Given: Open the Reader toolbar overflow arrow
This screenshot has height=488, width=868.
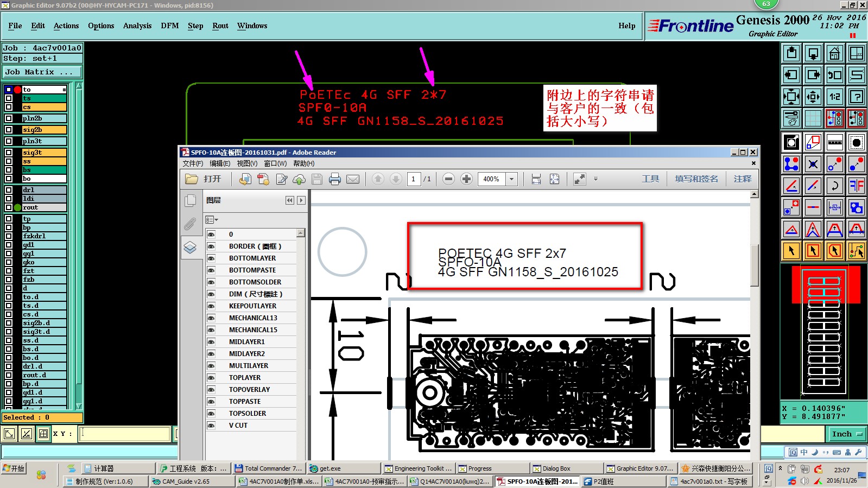Looking at the screenshot, I should tap(595, 179).
